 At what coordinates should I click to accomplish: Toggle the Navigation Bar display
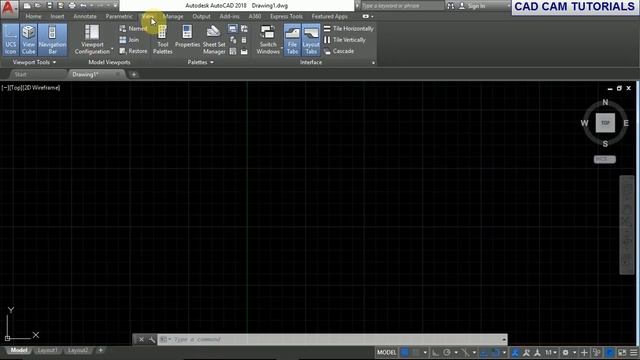[52, 40]
